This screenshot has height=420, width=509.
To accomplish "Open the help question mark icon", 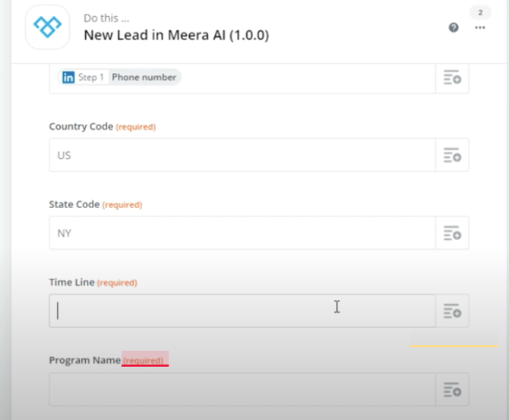I will coord(454,27).
